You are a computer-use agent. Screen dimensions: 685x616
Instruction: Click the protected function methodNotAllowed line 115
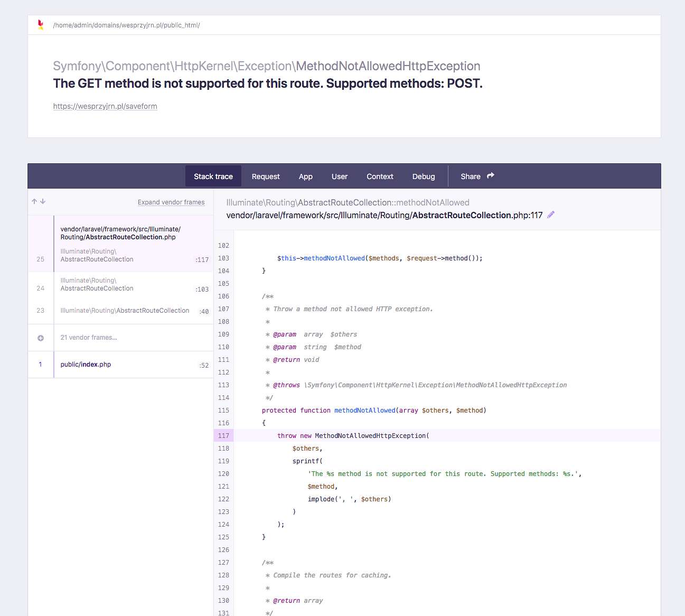[374, 410]
